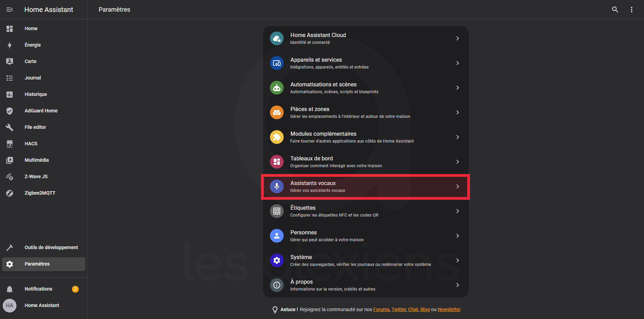Viewport: 644px width, 319px height.
Task: Select Multimédia in the sidebar menu
Action: click(44, 160)
